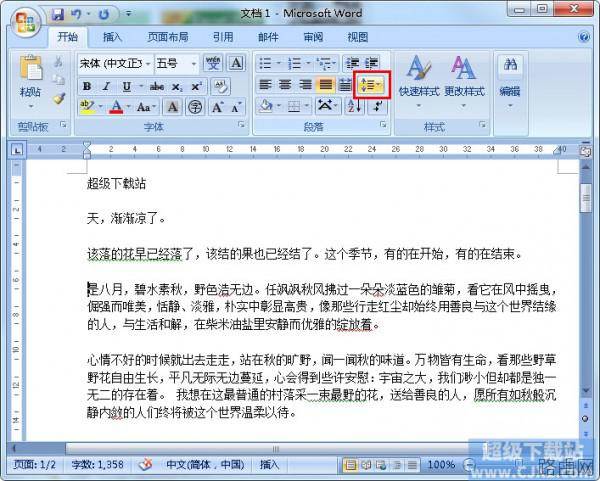This screenshot has height=481, width=600.
Task: Open the 五号 font size combo box
Action: tap(176, 64)
